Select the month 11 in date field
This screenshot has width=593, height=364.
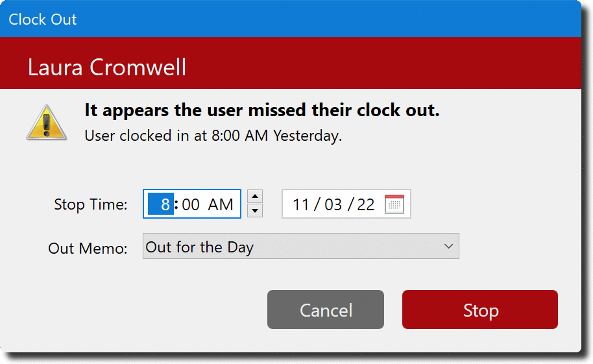tap(301, 204)
